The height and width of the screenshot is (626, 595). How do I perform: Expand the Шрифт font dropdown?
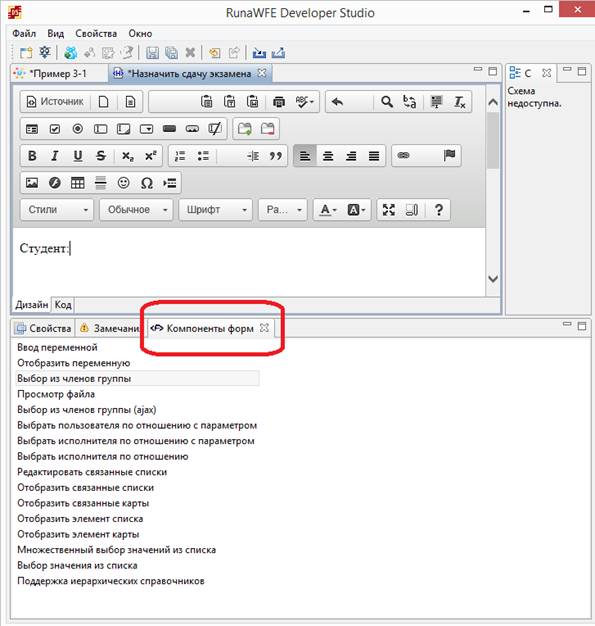(x=216, y=210)
